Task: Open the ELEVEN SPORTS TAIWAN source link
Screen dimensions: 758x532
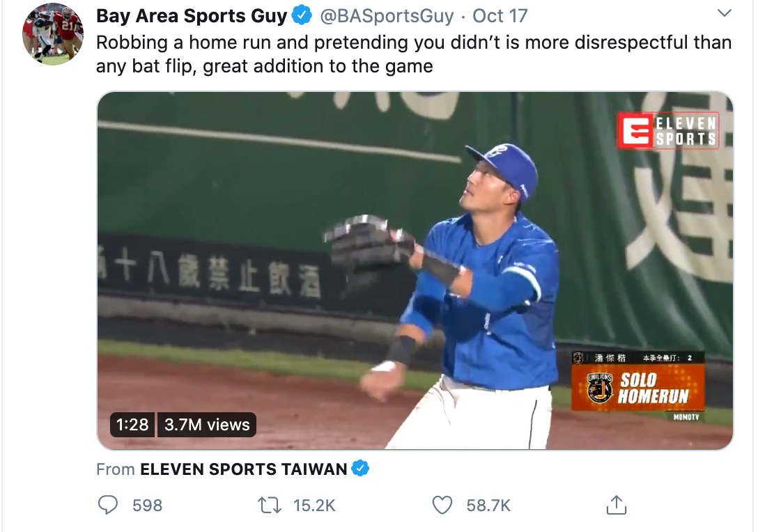Action: (244, 469)
